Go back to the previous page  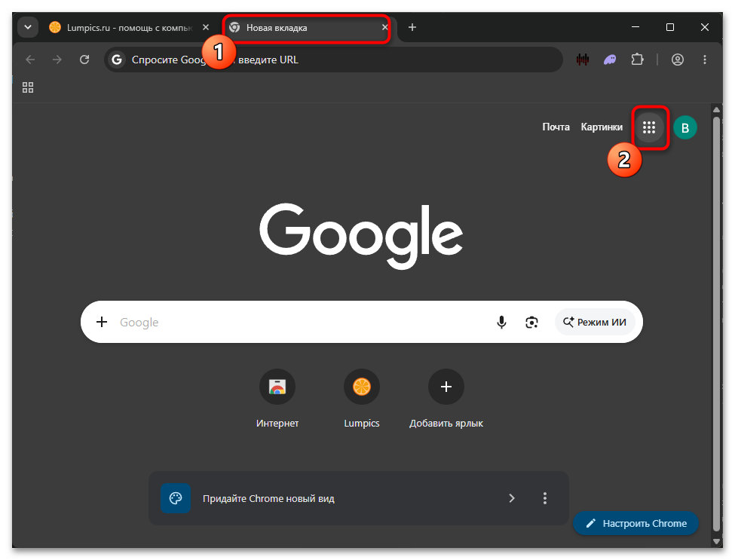30,60
